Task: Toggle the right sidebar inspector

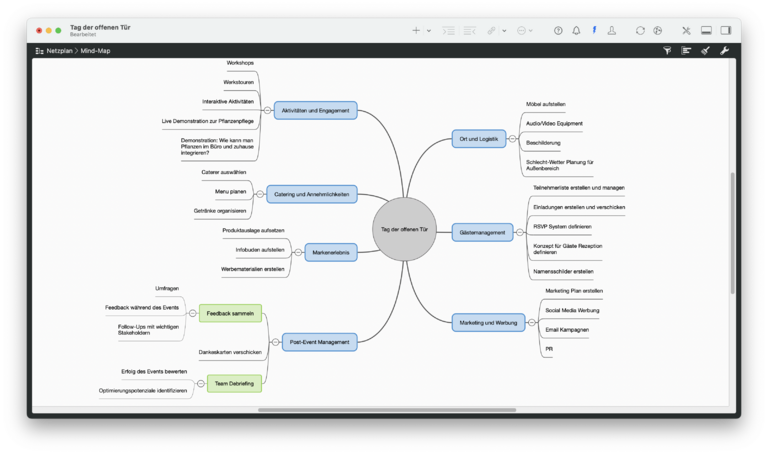Action: (x=726, y=30)
